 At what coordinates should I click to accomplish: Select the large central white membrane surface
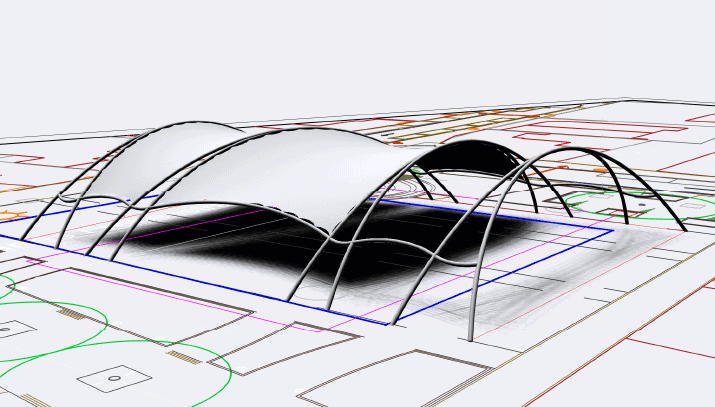point(292,175)
